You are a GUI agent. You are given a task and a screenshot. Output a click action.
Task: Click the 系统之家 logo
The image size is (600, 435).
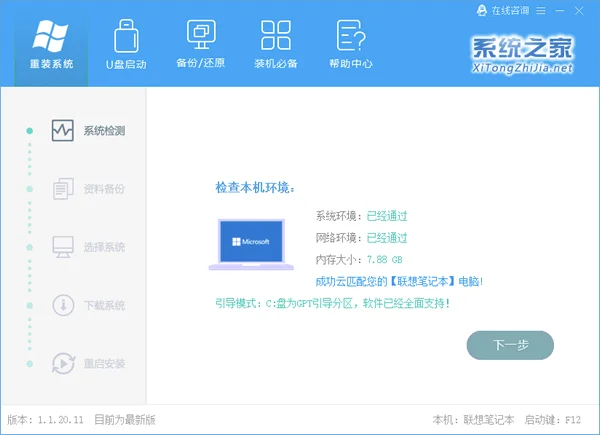(522, 55)
